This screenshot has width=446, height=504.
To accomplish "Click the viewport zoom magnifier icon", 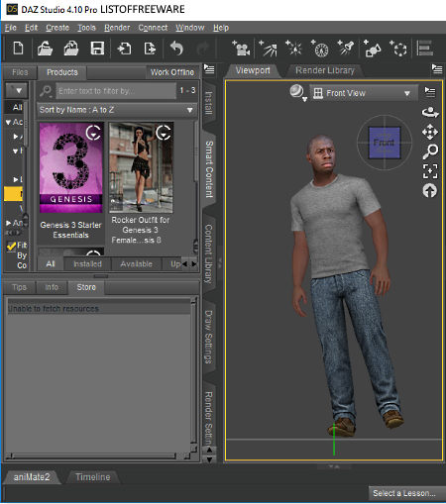I will pyautogui.click(x=430, y=151).
